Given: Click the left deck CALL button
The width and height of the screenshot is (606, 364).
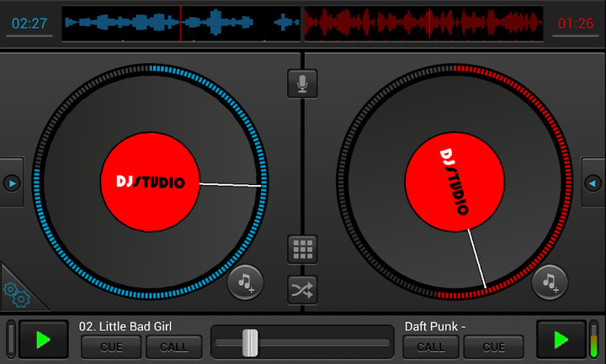Looking at the screenshot, I should 174,347.
